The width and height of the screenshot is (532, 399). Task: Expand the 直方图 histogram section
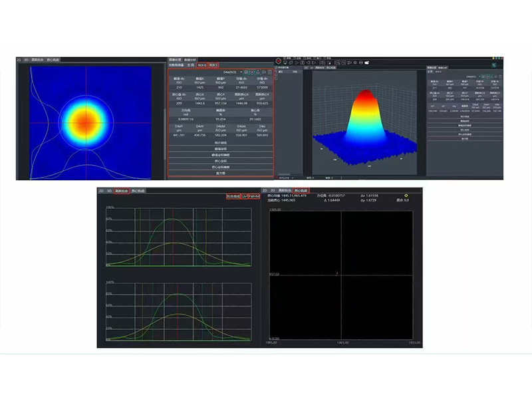coord(219,173)
